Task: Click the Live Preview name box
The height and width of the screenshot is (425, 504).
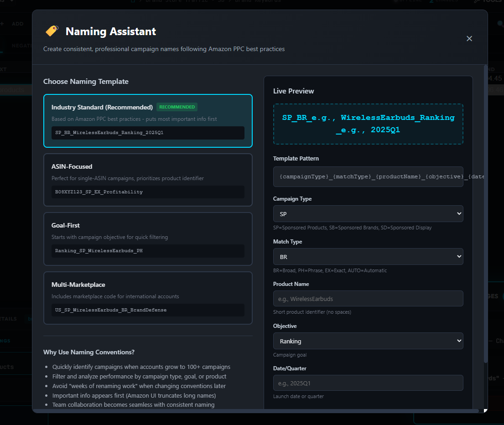Action: click(368, 124)
